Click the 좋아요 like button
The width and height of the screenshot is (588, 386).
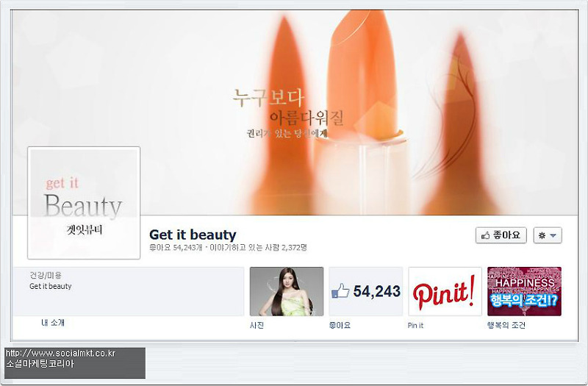tap(501, 235)
